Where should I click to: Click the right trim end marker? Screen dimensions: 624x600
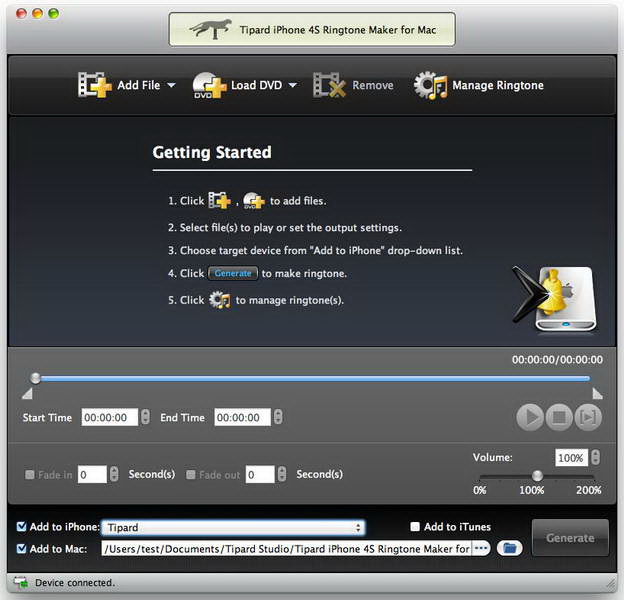(x=597, y=394)
